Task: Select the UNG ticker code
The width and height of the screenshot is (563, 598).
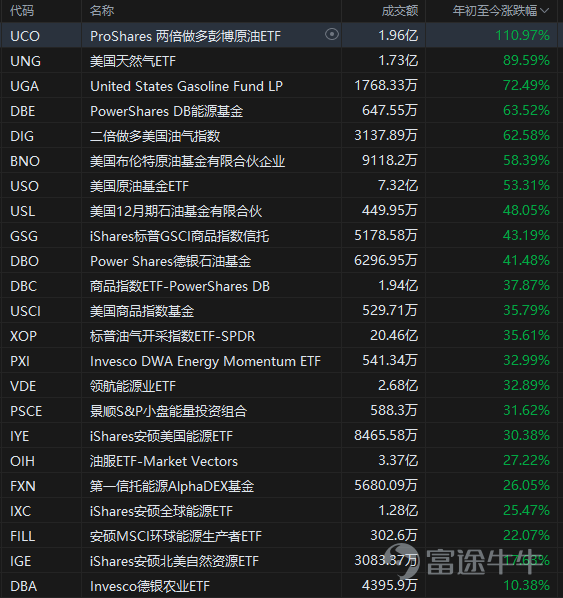Action: click(25, 61)
